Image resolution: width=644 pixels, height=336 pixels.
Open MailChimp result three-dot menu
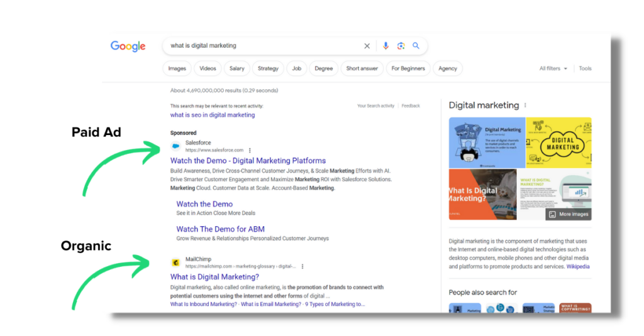pos(303,267)
